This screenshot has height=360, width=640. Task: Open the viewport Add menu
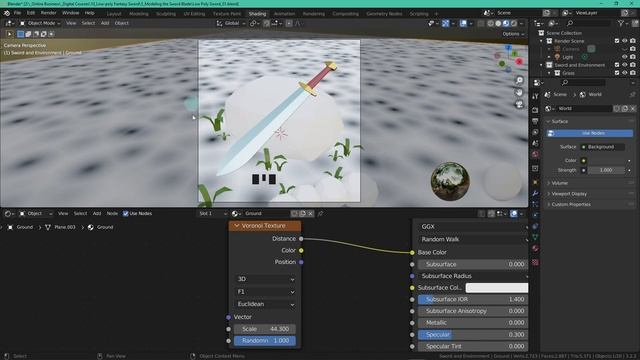[x=105, y=23]
